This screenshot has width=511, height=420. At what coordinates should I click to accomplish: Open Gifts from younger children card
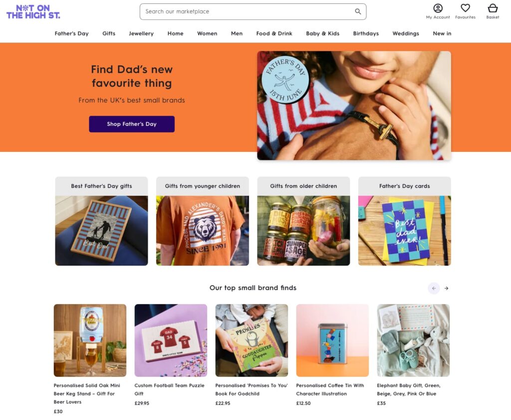click(203, 221)
